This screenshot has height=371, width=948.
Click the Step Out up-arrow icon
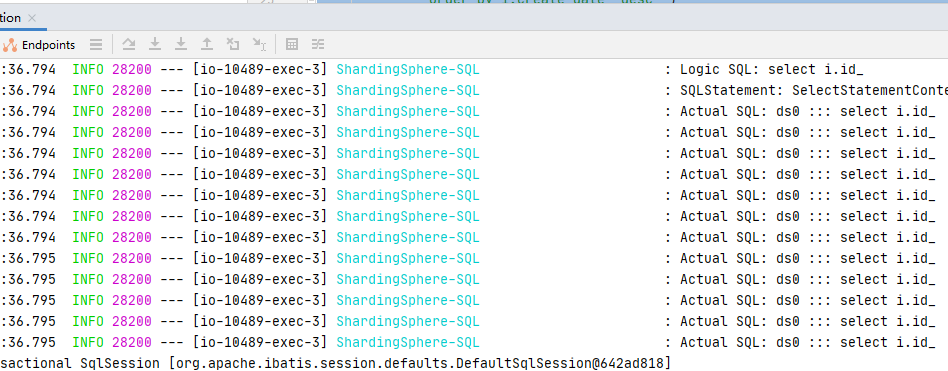point(207,44)
